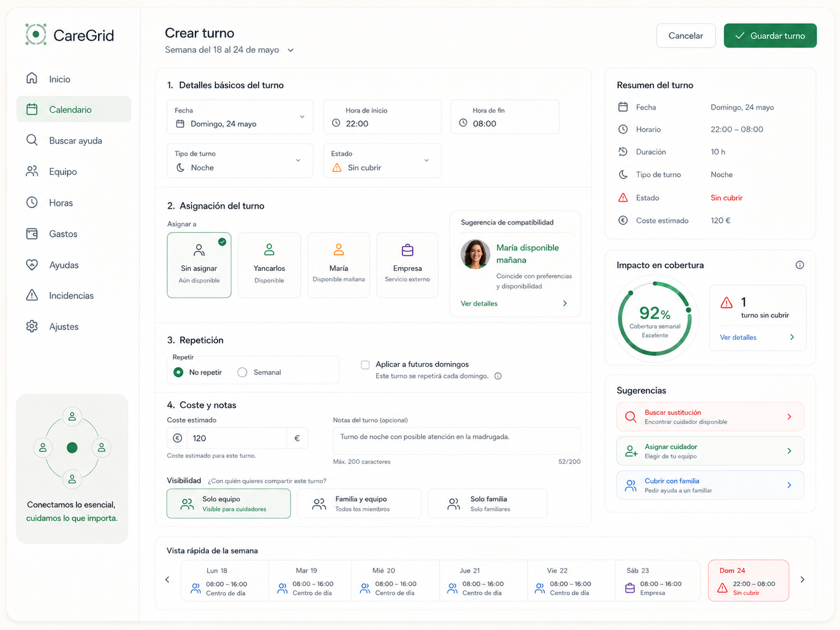Expand 'Cubrir con familia' suggestion chevron
840x630 pixels.
click(x=790, y=485)
